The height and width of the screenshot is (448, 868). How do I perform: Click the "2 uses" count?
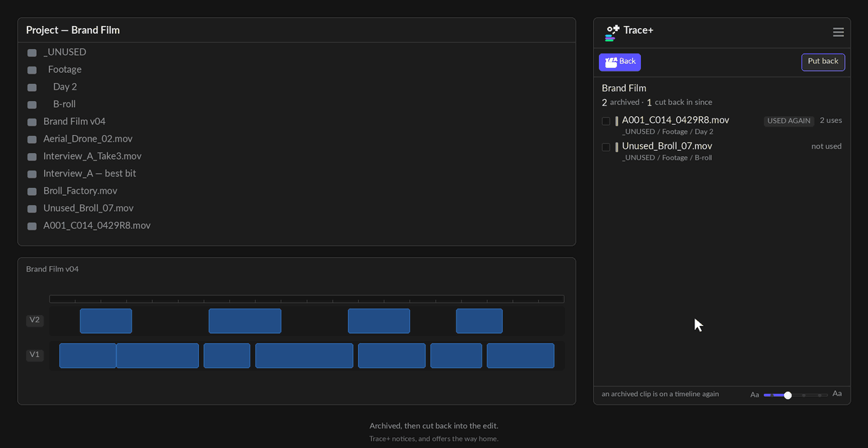(x=831, y=120)
